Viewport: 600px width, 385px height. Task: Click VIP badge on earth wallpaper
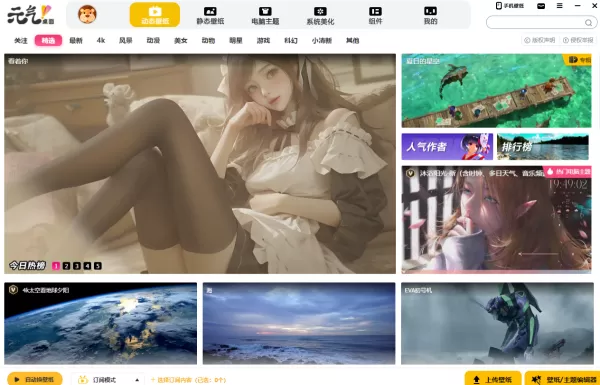pyautogui.click(x=13, y=290)
